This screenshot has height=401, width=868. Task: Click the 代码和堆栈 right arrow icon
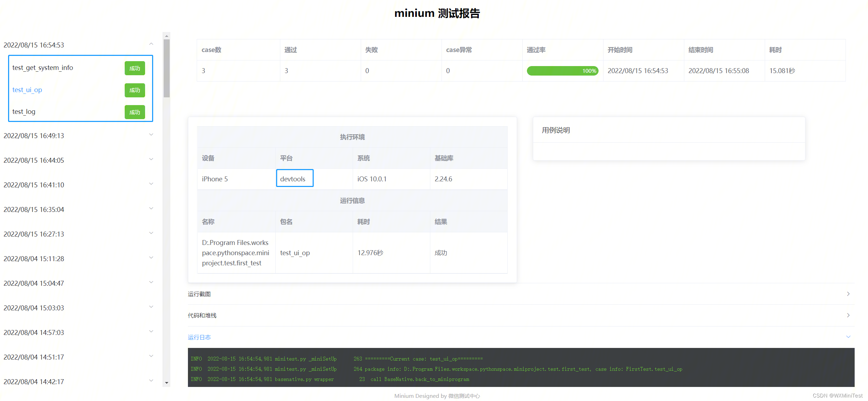coord(848,315)
